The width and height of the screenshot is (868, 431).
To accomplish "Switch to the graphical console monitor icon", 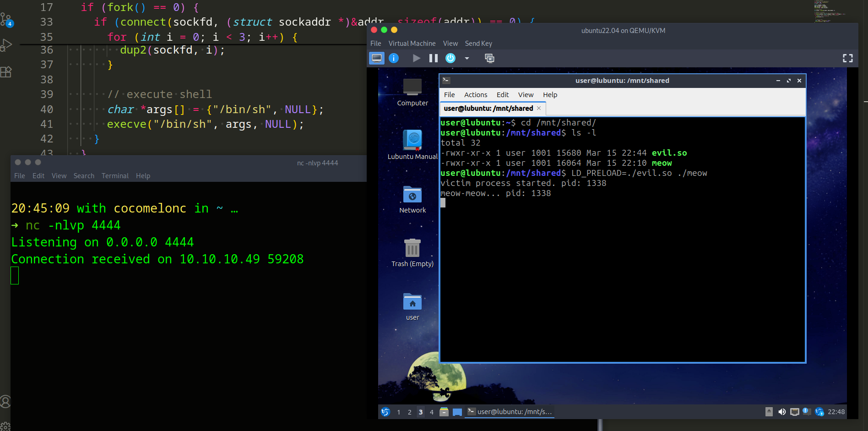I will 376,58.
